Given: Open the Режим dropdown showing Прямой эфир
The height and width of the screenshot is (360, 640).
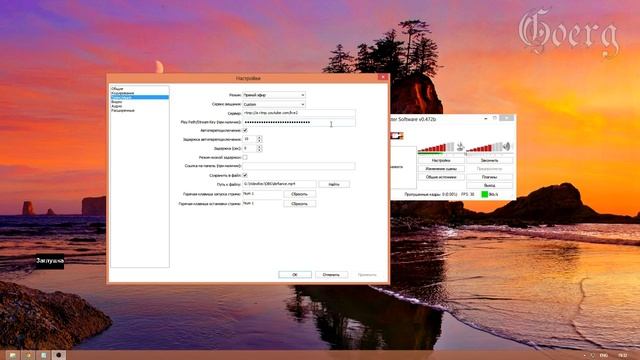Looking at the screenshot, I should point(274,95).
